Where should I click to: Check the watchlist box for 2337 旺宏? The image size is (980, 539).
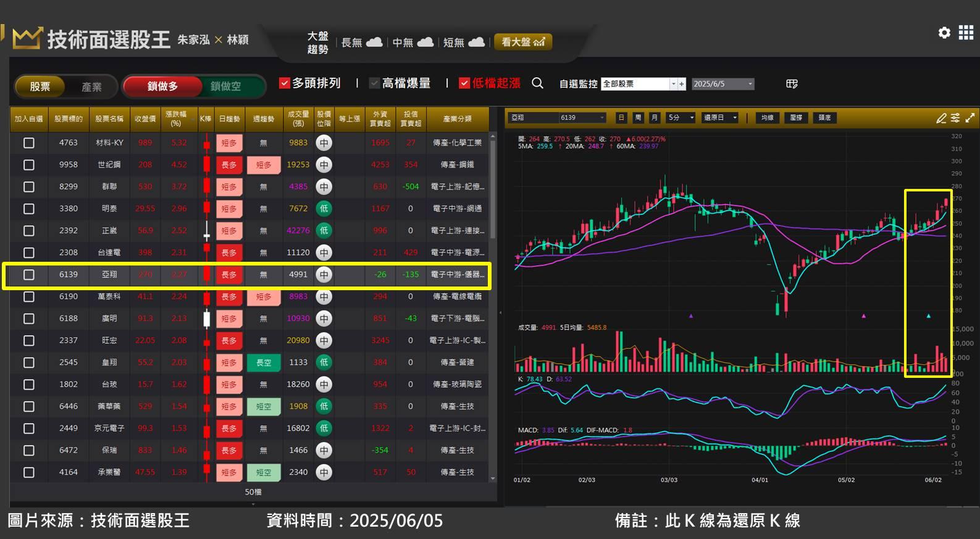(x=28, y=340)
